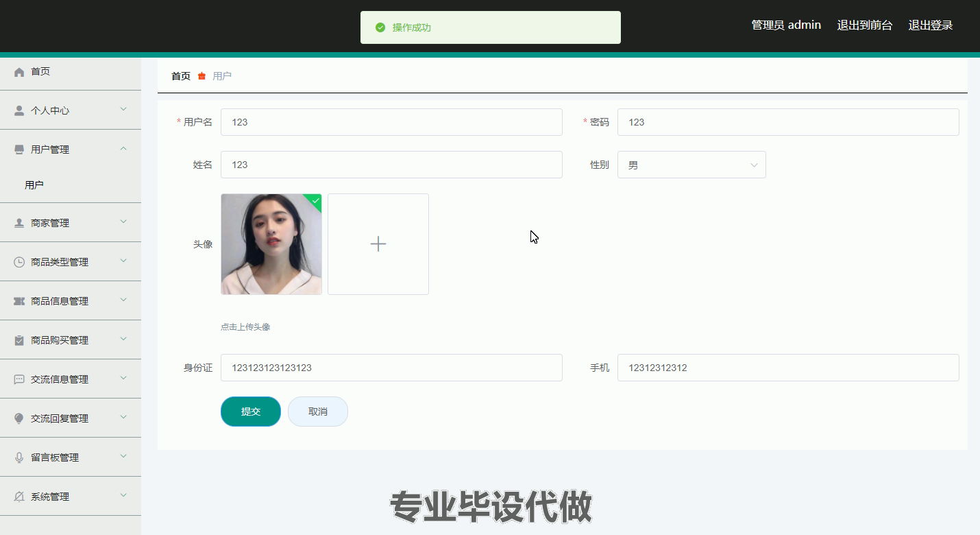
Task: Click the microphone icon beside 留言板管理
Action: pyautogui.click(x=19, y=457)
